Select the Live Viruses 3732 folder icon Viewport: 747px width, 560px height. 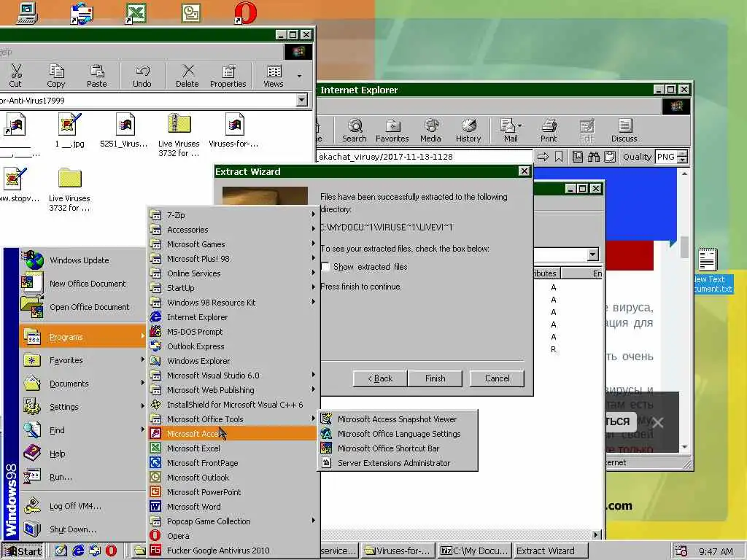click(69, 178)
